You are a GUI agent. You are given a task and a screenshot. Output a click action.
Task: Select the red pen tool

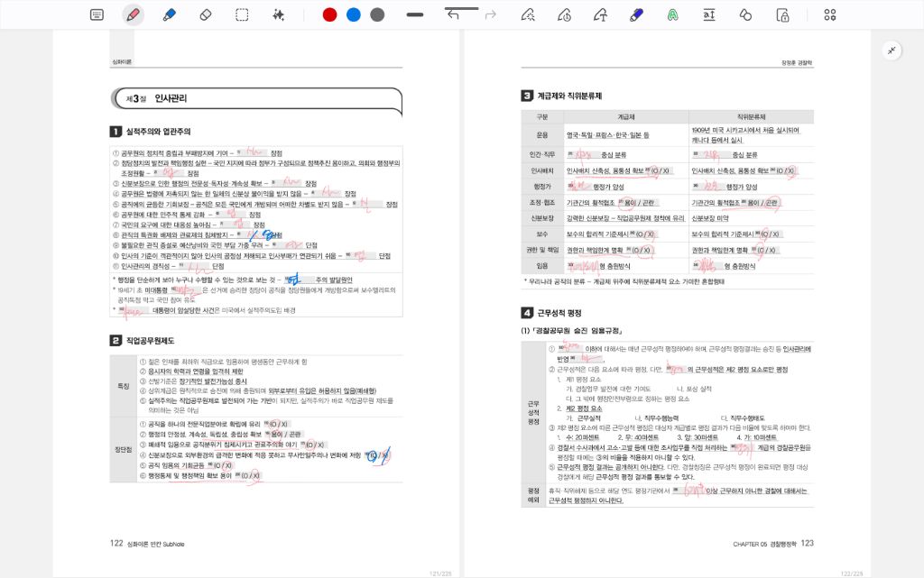(x=133, y=14)
